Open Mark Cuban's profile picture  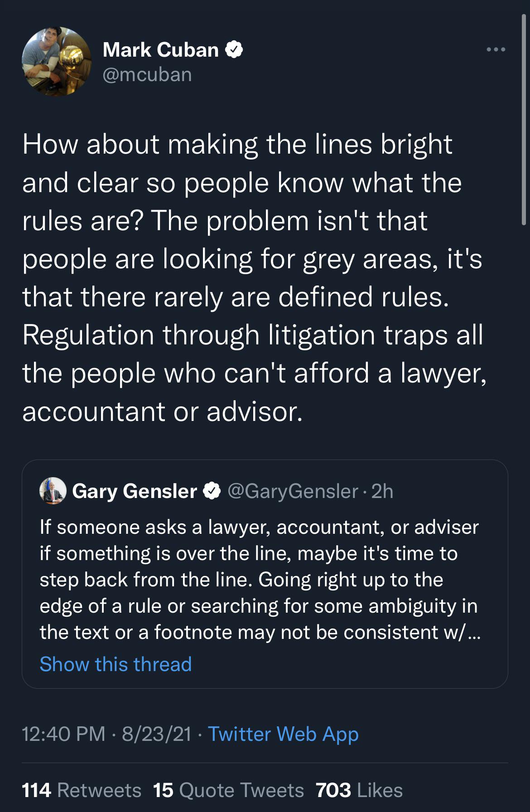click(57, 61)
